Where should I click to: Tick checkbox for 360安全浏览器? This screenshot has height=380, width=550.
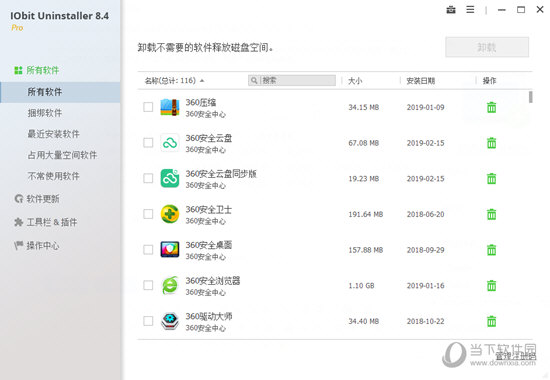pyautogui.click(x=148, y=285)
